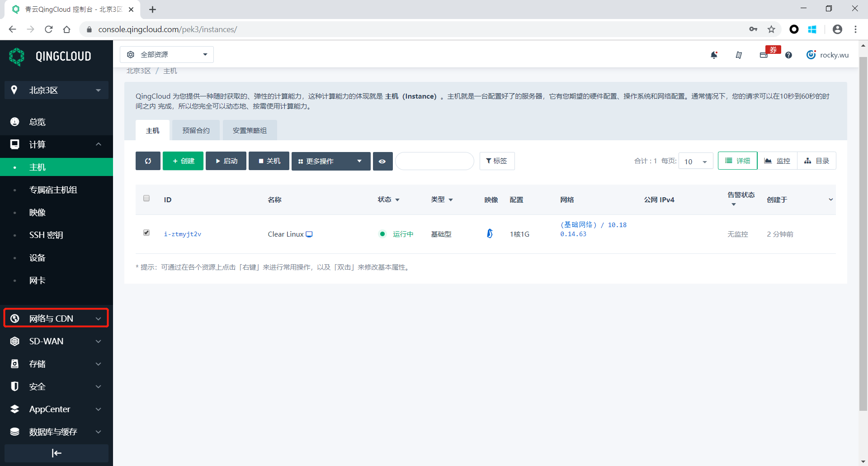This screenshot has width=868, height=466.
Task: Expand the 安全 security section
Action: pos(57,386)
